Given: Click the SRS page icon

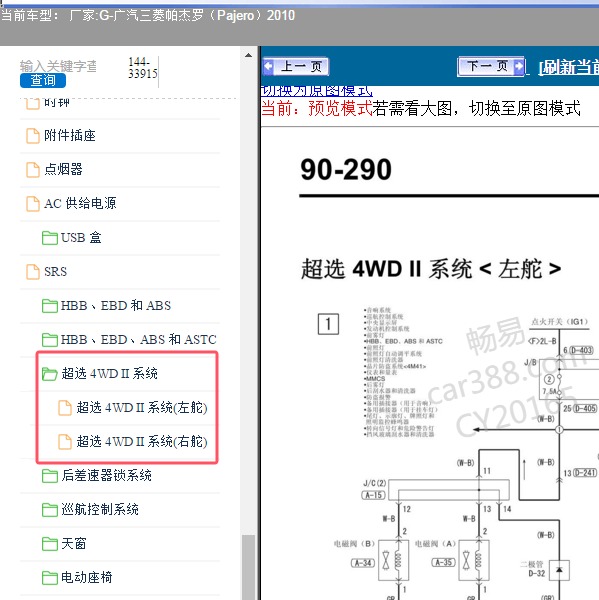Looking at the screenshot, I should (33, 272).
